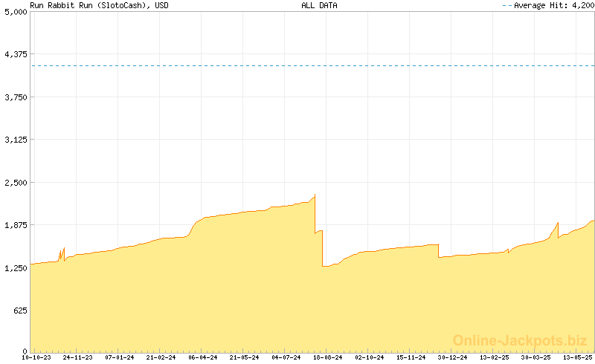The width and height of the screenshot is (595, 364).
Task: Select the 24-11-23 date on x-axis
Action: point(78,357)
